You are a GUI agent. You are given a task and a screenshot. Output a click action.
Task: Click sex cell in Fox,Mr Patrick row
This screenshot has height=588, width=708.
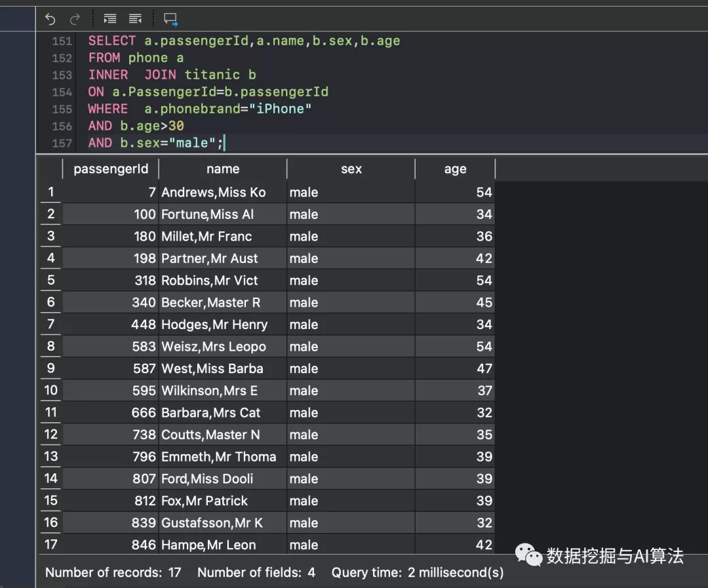[351, 501]
